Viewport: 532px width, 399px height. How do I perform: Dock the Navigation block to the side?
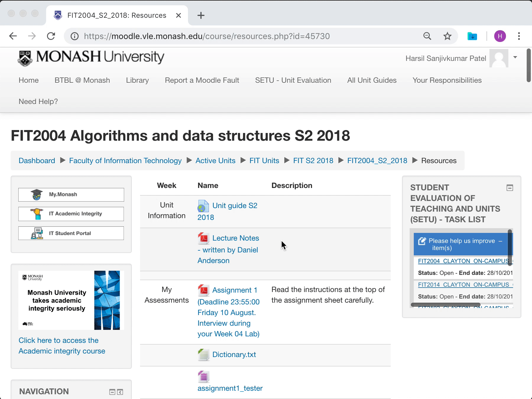pyautogui.click(x=120, y=392)
